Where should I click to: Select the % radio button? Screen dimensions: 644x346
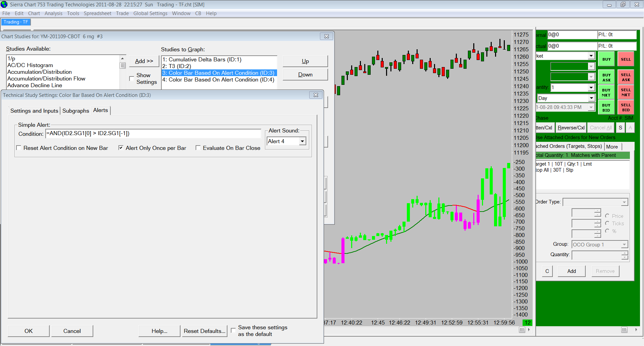pos(607,231)
